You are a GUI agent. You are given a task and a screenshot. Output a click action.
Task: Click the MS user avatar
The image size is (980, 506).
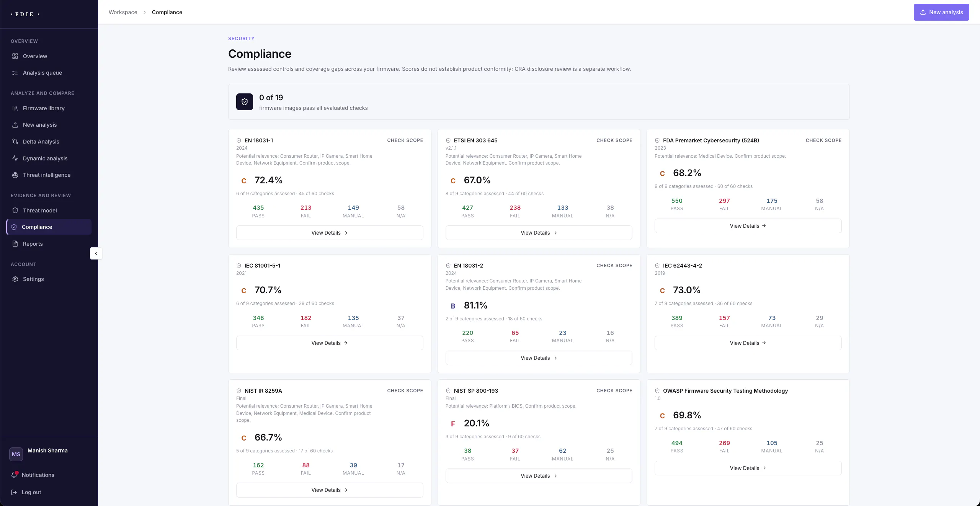click(x=16, y=454)
